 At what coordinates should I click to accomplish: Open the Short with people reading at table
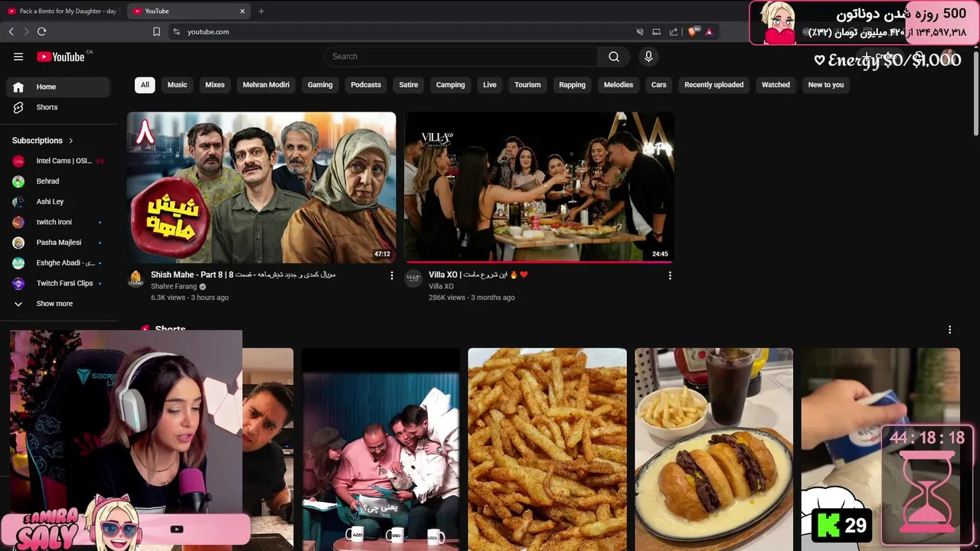[381, 449]
